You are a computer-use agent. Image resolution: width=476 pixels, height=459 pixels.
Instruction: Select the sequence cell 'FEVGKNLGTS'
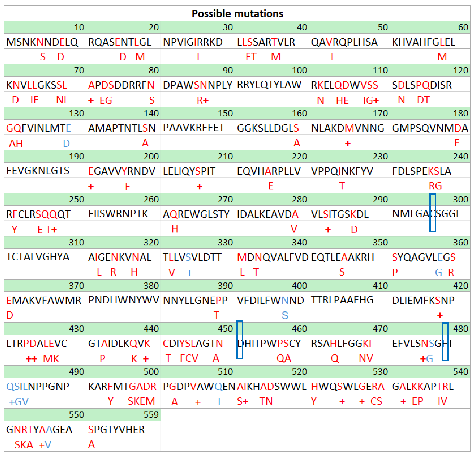pyautogui.click(x=38, y=171)
